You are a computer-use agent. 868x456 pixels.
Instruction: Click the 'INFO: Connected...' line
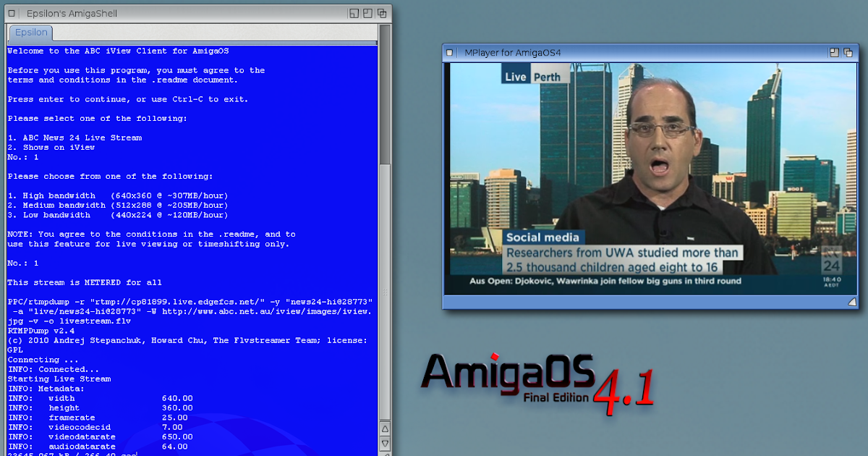(54, 369)
